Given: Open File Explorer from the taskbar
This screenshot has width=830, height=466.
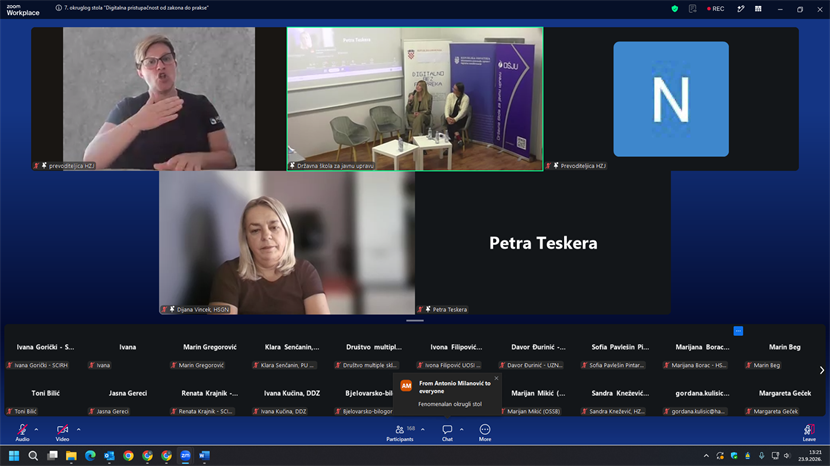Looking at the screenshot, I should click(71, 455).
